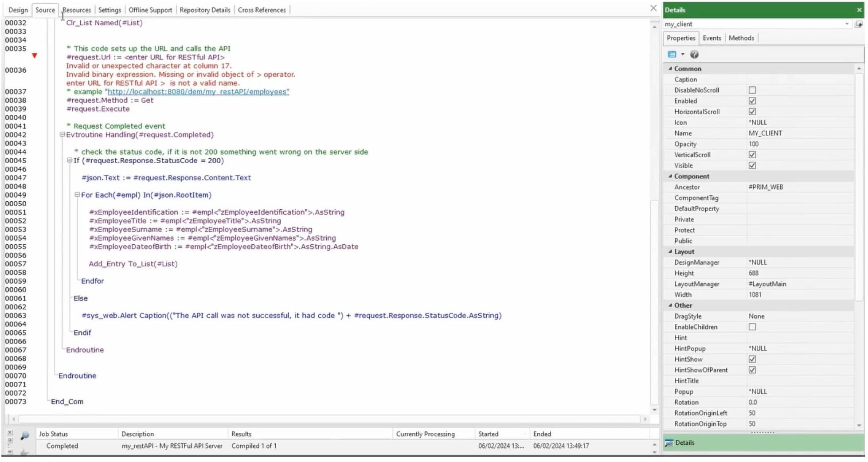
Task: Click the Ended column header
Action: pyautogui.click(x=590, y=434)
